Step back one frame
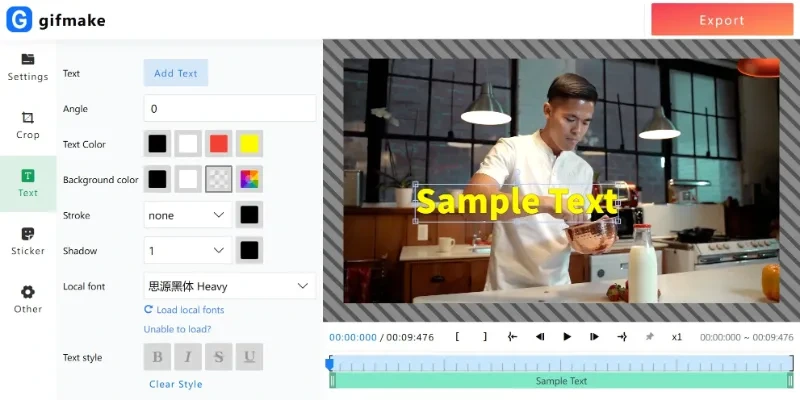 click(540, 337)
